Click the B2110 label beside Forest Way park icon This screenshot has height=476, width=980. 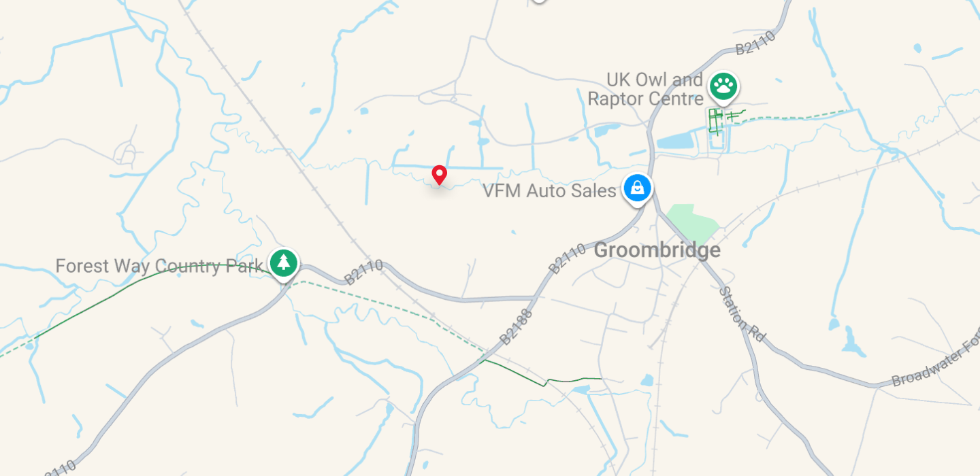[363, 273]
